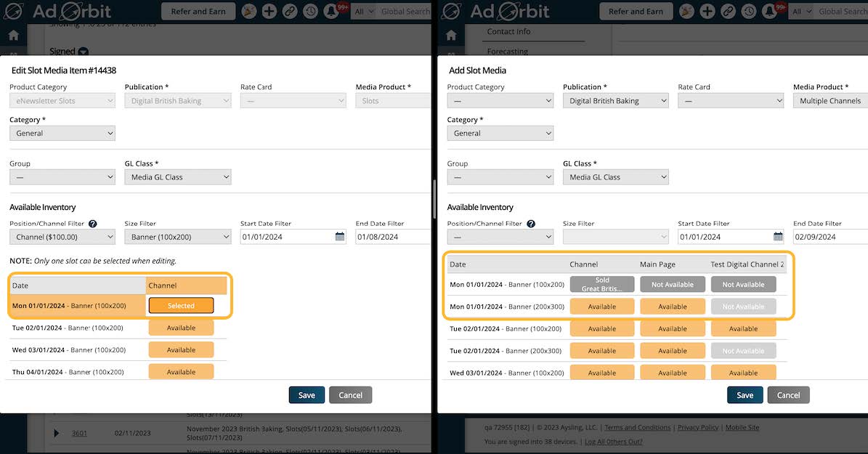The width and height of the screenshot is (868, 454).
Task: Open the Channel ($100.00) position filter dropdown
Action: pos(62,237)
